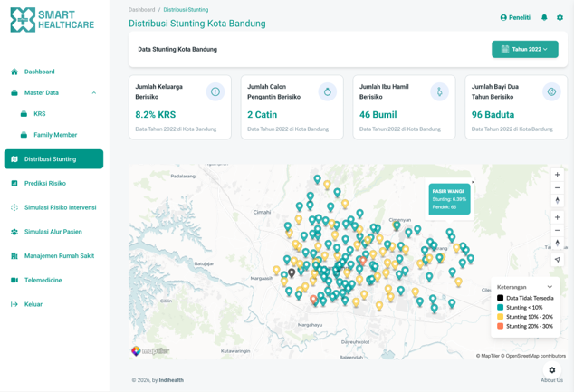Click the Padalarang label on the map
The image size is (574, 392).
point(183,176)
